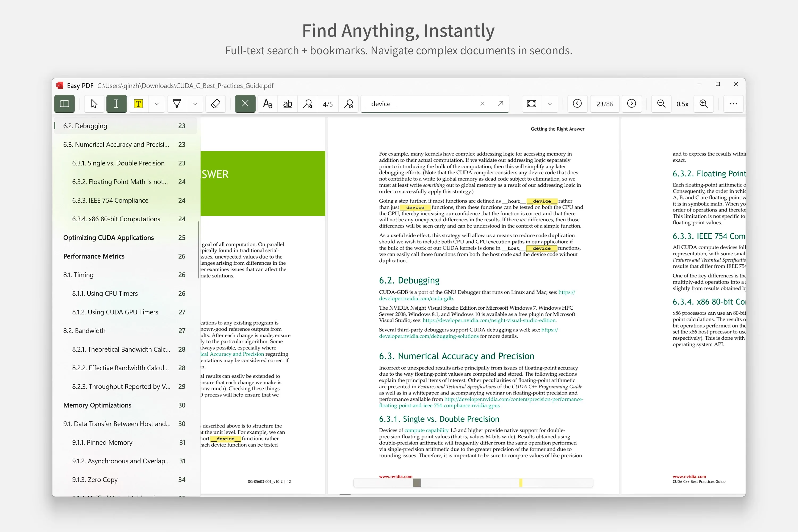Follow the compute capability link
This screenshot has height=532, width=798.
tap(426, 430)
